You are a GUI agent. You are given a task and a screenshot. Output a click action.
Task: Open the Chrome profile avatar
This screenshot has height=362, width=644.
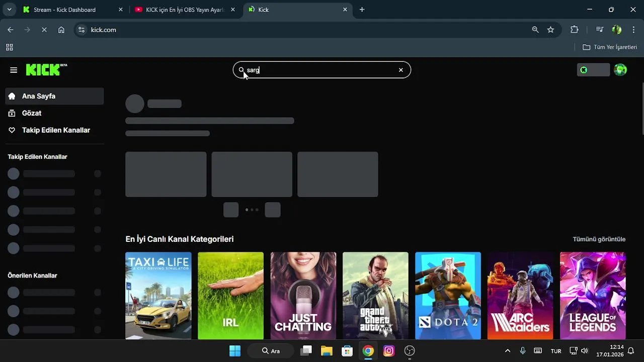[x=616, y=30]
